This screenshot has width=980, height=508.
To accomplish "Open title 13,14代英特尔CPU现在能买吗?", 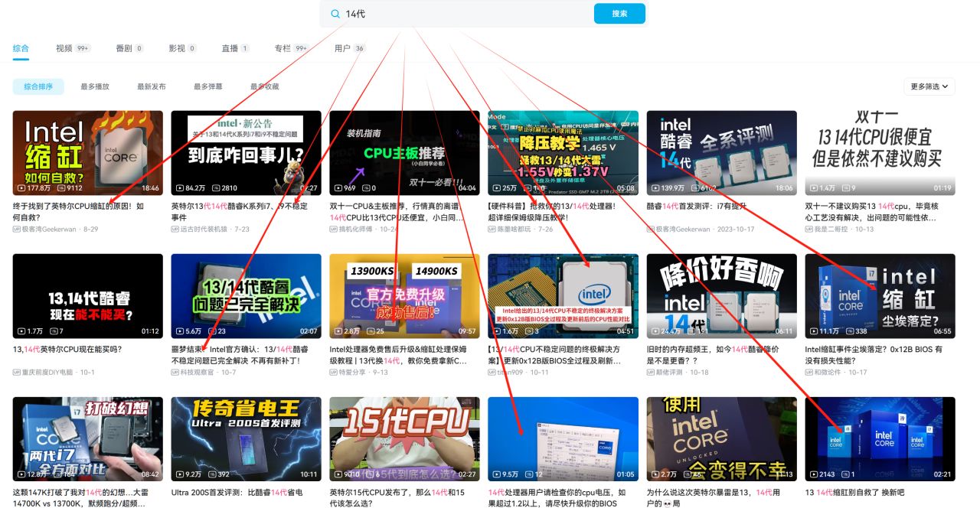I will 67,350.
